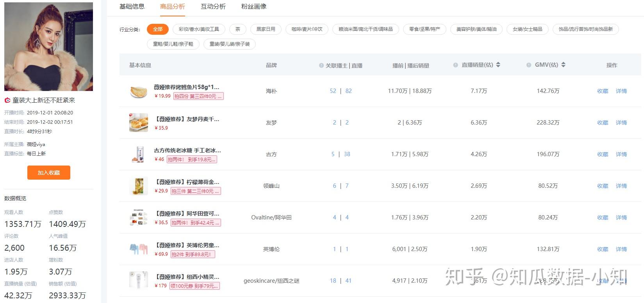Open the 烤鳕鱼片 product thumbnail
This screenshot has width=644, height=303.
(x=139, y=91)
